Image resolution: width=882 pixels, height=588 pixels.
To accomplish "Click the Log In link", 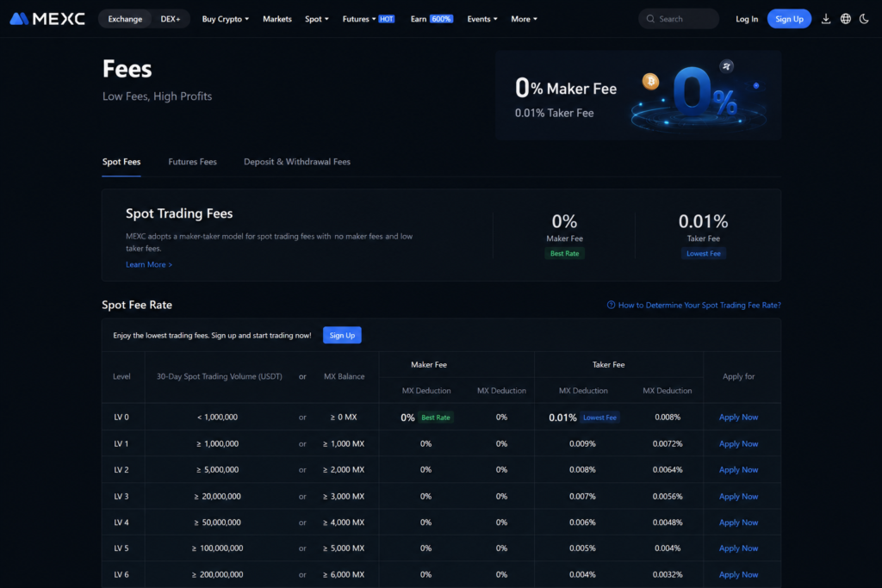I will click(x=747, y=19).
